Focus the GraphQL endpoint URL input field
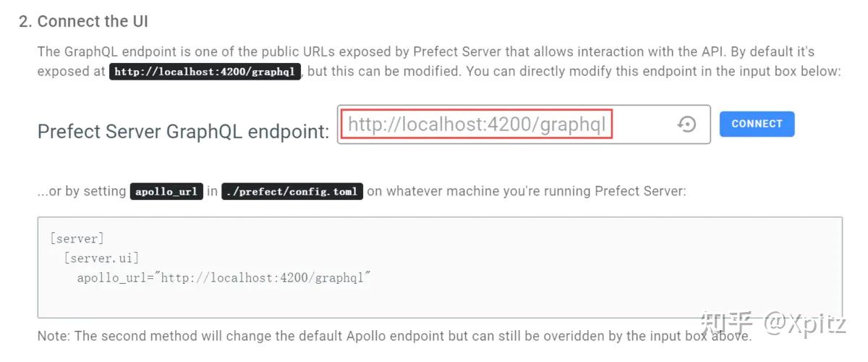 coord(477,125)
